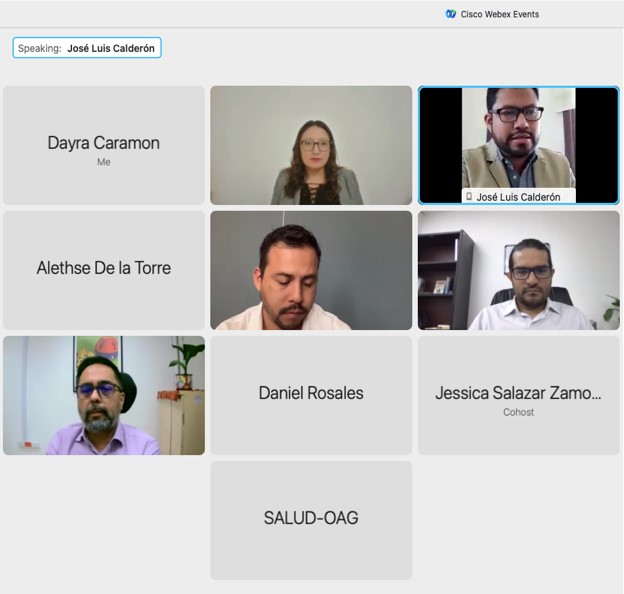The width and height of the screenshot is (624, 594).
Task: Select the woman with glasses video tile
Action: 311,145
